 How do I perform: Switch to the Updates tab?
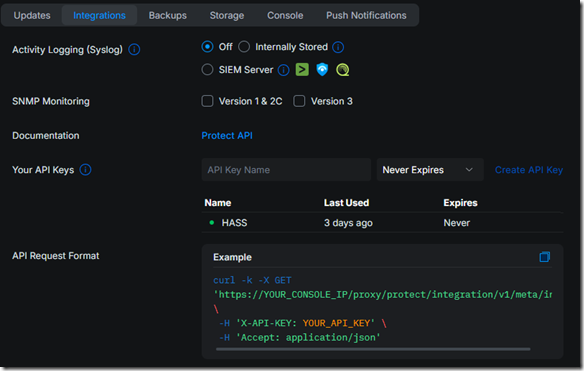32,15
